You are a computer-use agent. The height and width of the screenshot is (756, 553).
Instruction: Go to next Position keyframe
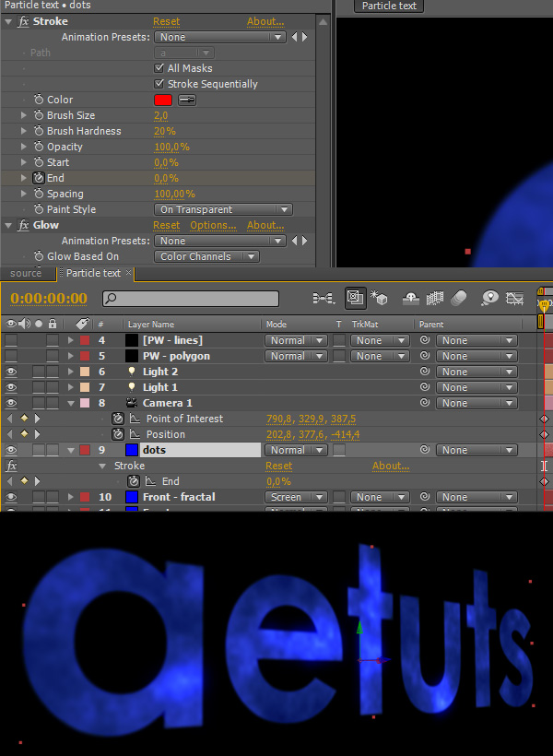coord(37,434)
